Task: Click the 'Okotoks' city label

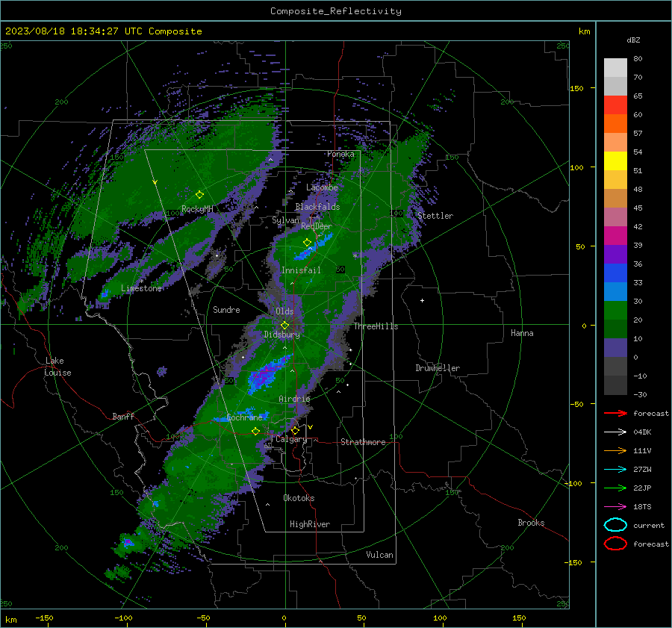Action: click(299, 498)
